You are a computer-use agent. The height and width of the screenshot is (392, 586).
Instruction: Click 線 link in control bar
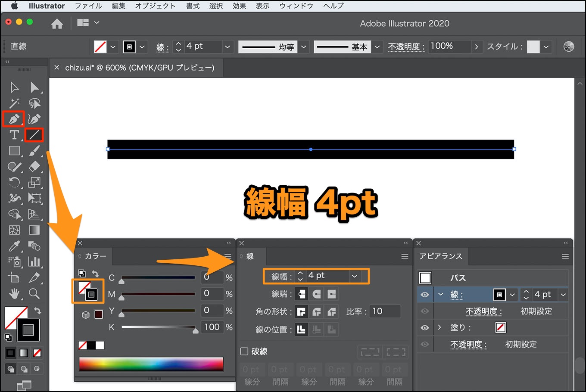162,47
